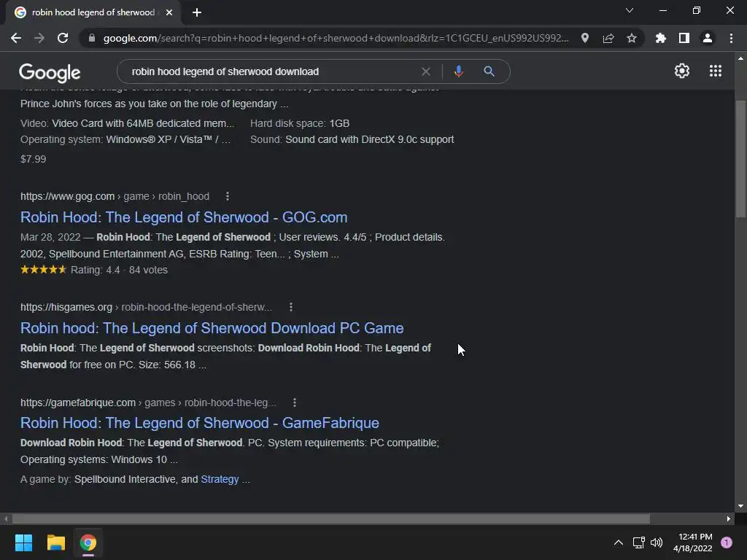
Task: Open Google quick settings gear
Action: (x=682, y=71)
